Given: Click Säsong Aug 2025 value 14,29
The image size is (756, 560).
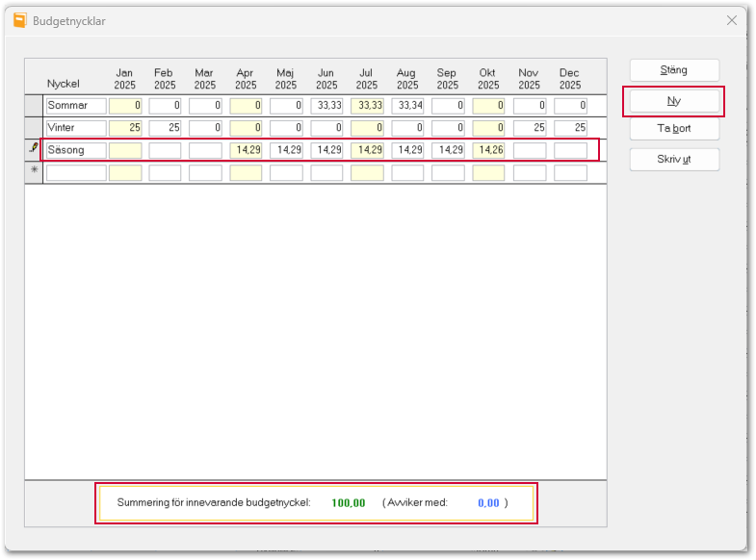Looking at the screenshot, I should click(408, 150).
